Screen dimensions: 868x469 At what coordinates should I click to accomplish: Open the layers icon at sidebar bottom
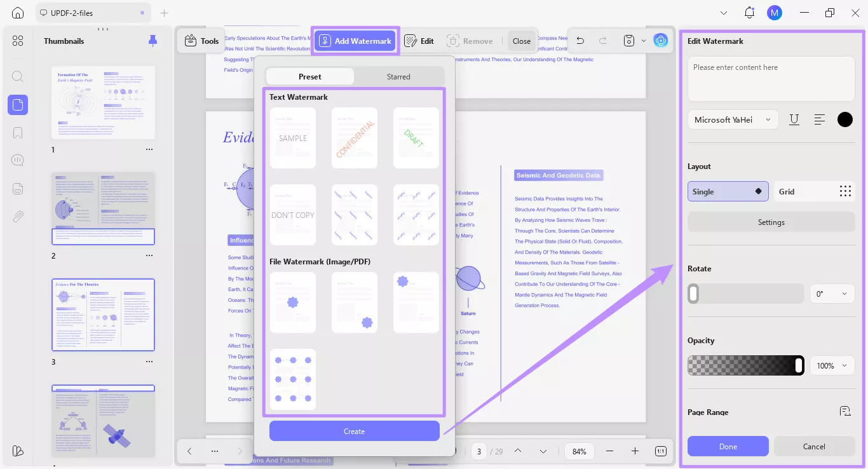click(18, 451)
